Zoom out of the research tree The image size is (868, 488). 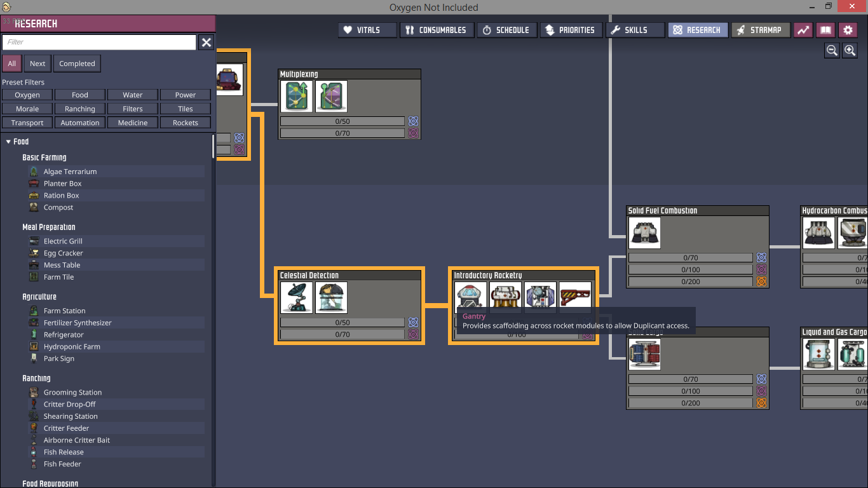pos(832,51)
